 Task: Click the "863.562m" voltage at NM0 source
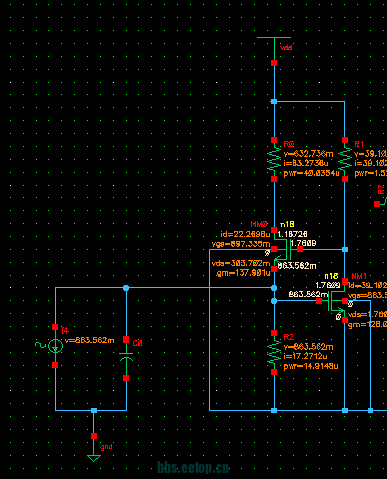coord(297,266)
